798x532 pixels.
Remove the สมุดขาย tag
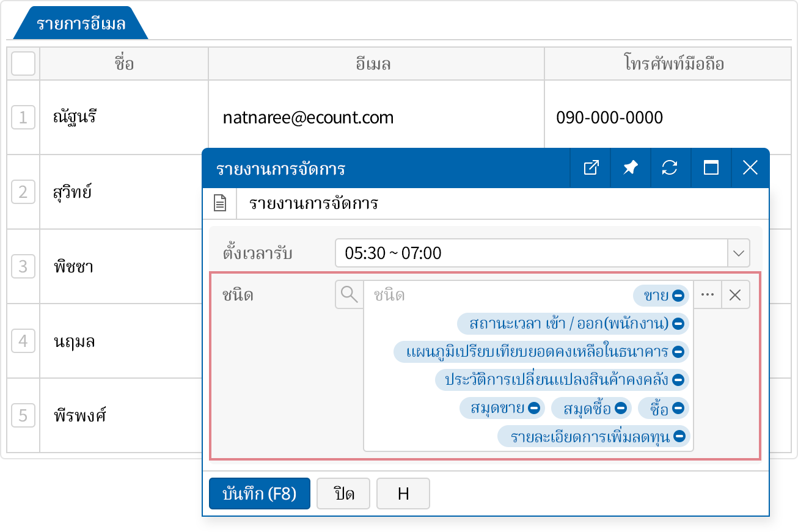pyautogui.click(x=534, y=408)
